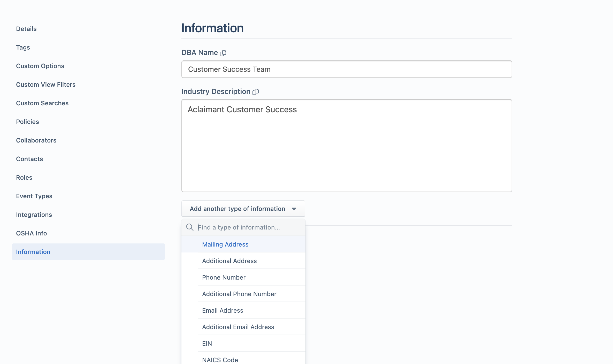Image resolution: width=613 pixels, height=364 pixels.
Task: Copy the Industry Description value icon
Action: tap(256, 92)
